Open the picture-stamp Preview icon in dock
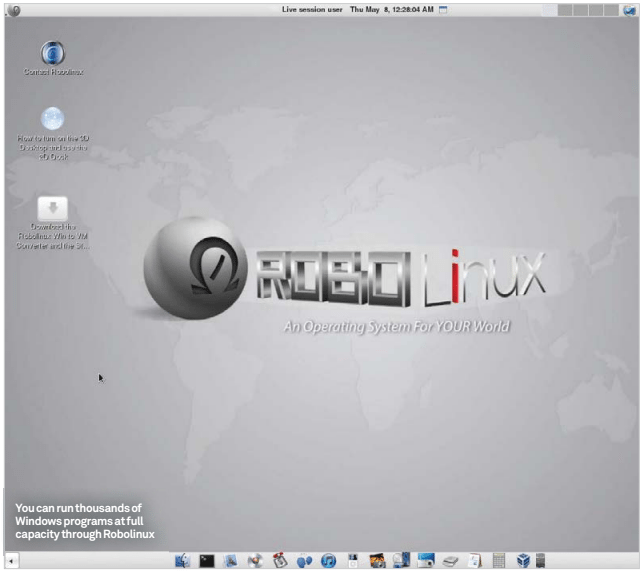The width and height of the screenshot is (642, 574). pos(231,560)
